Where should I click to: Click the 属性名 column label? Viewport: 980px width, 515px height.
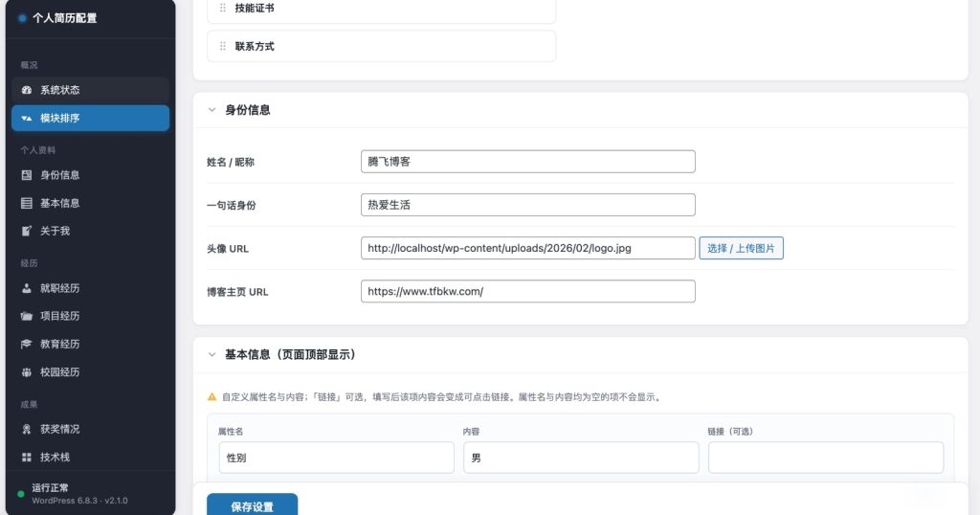(231, 432)
